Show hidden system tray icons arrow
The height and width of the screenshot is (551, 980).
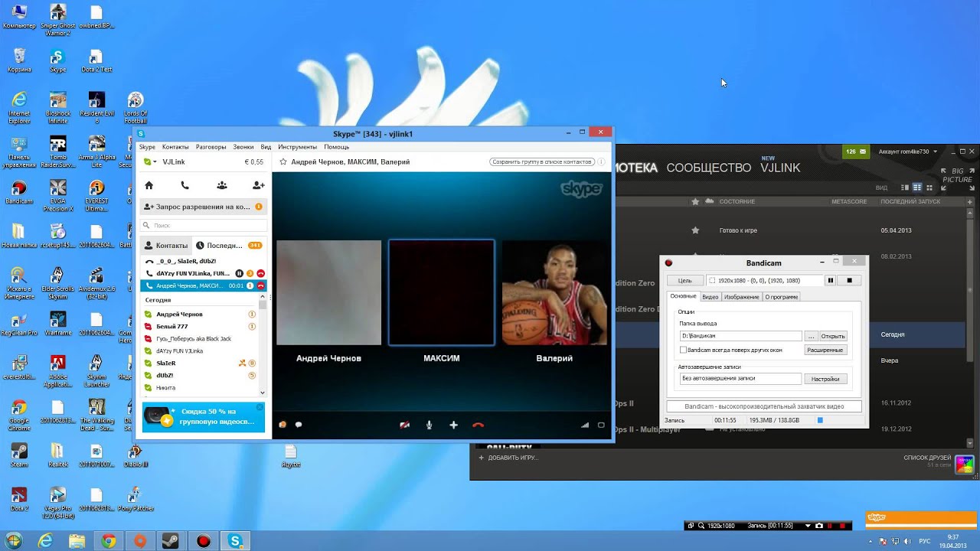click(871, 541)
